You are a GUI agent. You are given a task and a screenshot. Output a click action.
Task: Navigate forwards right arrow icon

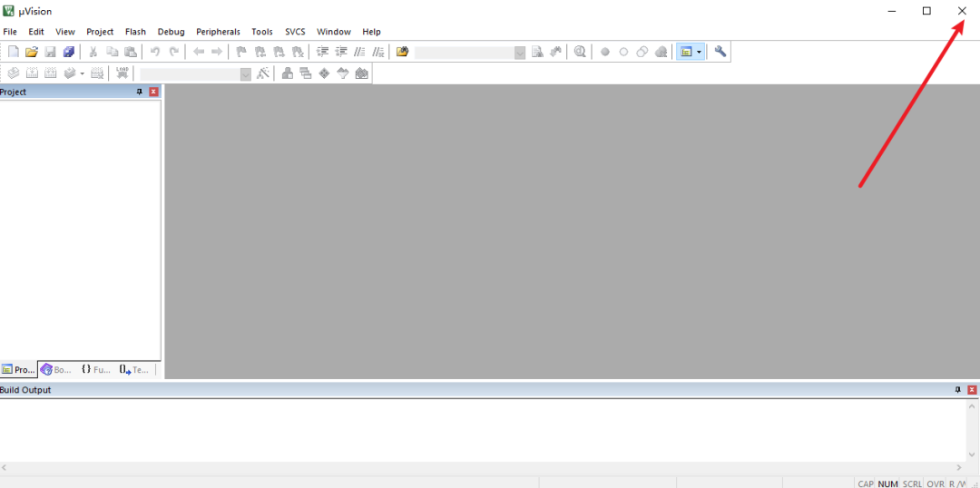coord(217,52)
